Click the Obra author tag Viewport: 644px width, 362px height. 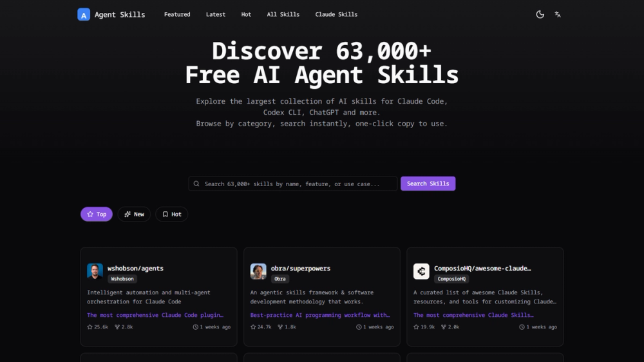click(x=280, y=279)
